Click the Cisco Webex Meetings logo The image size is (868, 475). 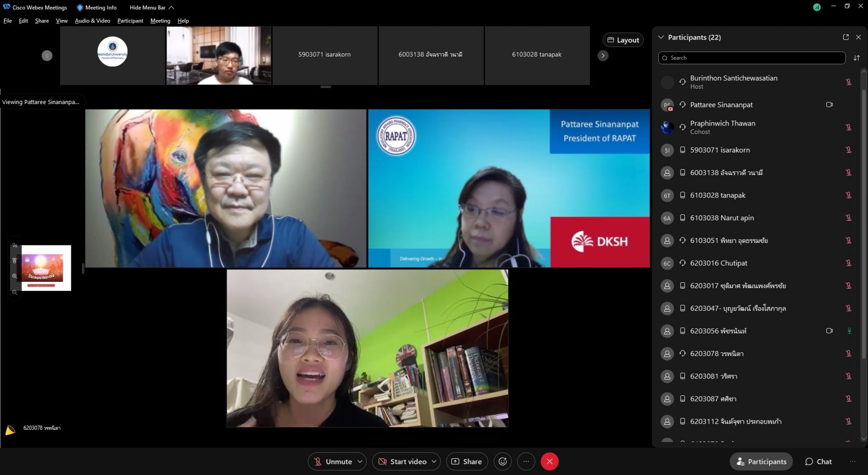[x=7, y=7]
